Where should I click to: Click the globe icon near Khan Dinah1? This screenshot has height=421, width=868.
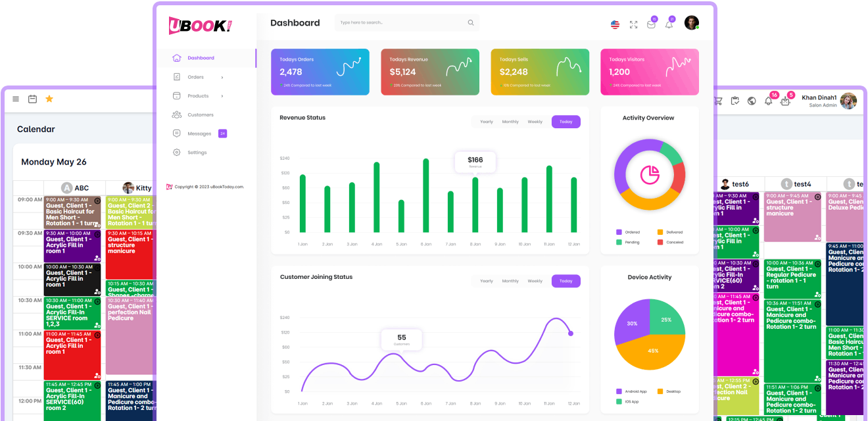coord(752,101)
